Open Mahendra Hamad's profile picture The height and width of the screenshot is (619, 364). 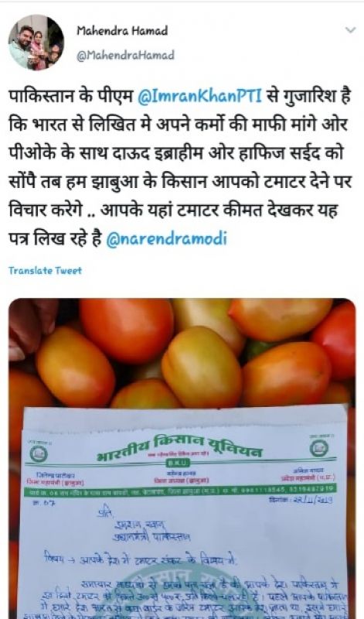point(36,43)
